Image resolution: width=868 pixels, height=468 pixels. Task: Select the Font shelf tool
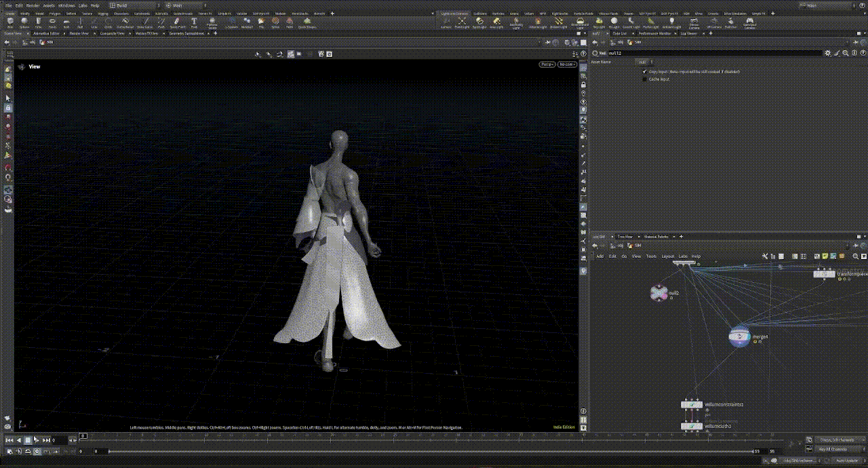(194, 22)
